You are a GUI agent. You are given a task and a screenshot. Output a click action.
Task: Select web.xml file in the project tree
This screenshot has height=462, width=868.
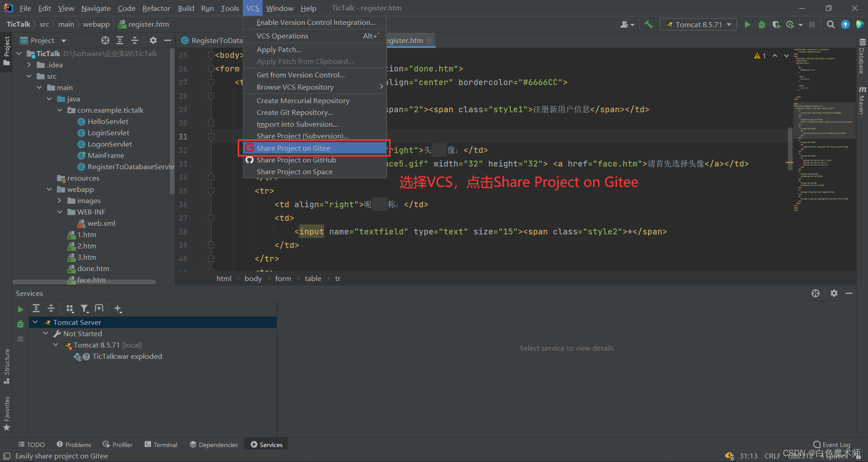[x=101, y=223]
